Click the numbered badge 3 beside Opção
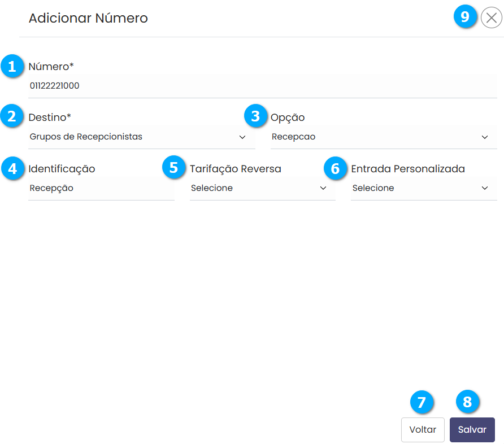The height and width of the screenshot is (444, 504). coord(255,116)
